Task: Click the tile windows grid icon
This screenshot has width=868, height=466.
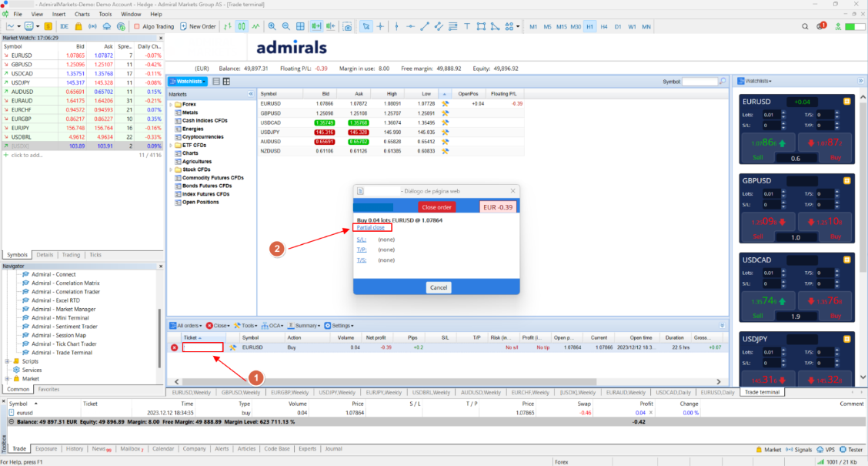Action: tap(300, 26)
